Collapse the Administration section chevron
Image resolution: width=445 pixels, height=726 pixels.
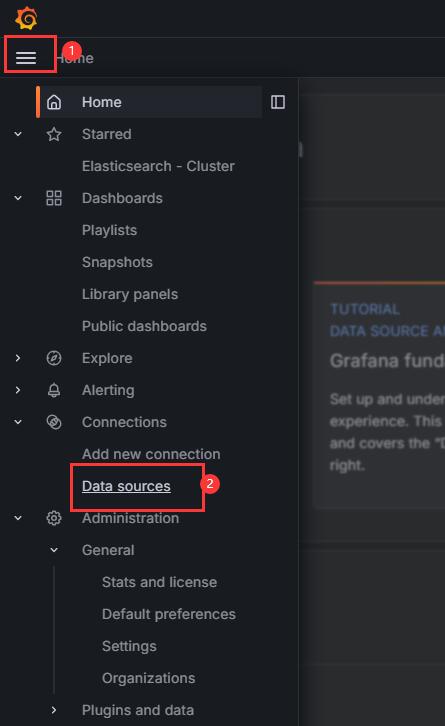pos(18,518)
